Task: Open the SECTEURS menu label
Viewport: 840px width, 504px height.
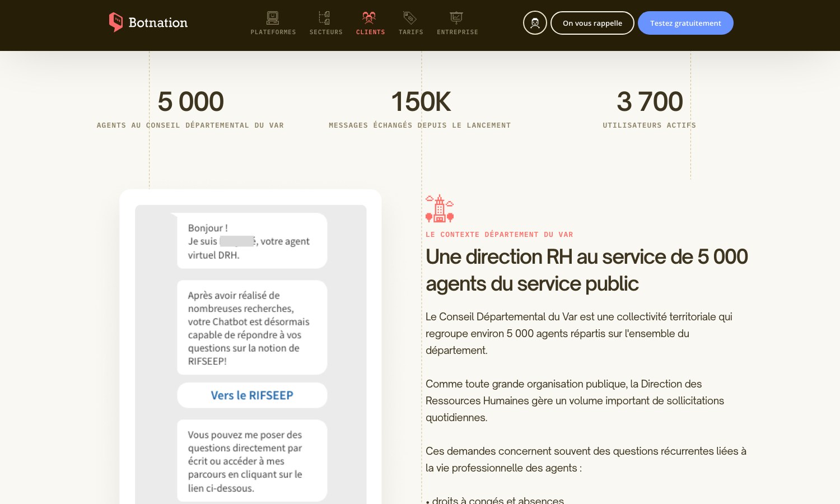Action: tap(326, 32)
